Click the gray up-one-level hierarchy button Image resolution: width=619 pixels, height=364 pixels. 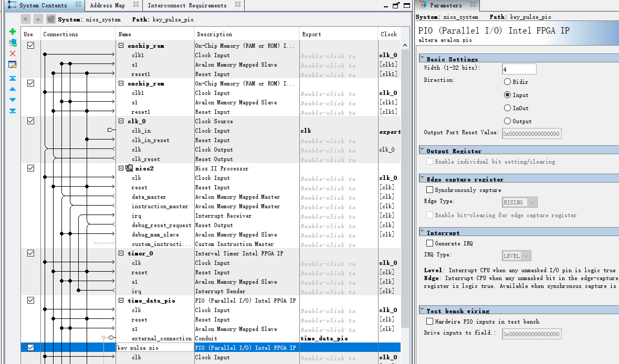point(38,19)
